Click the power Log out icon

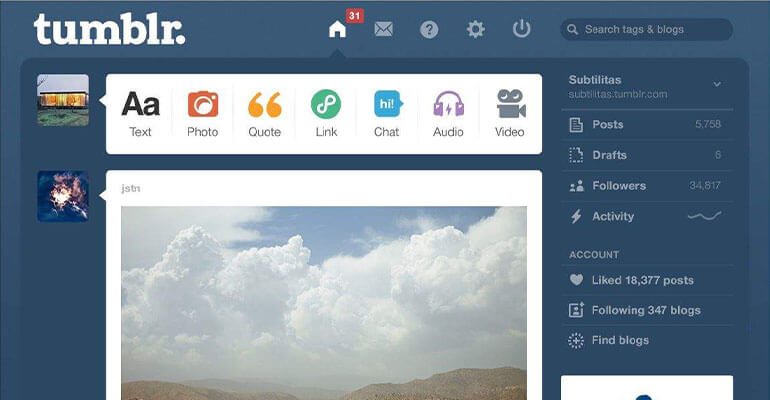pos(521,29)
